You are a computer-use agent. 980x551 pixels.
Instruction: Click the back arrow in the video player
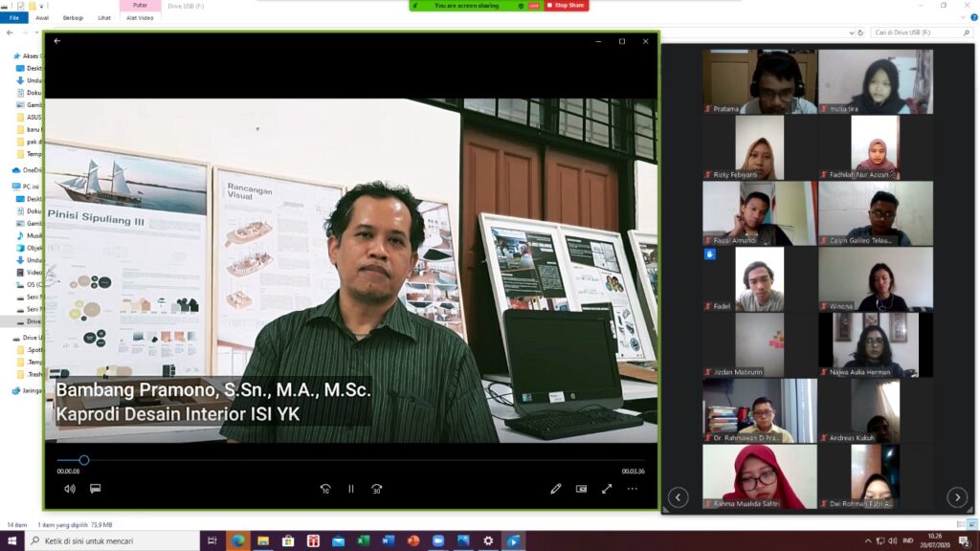56,41
